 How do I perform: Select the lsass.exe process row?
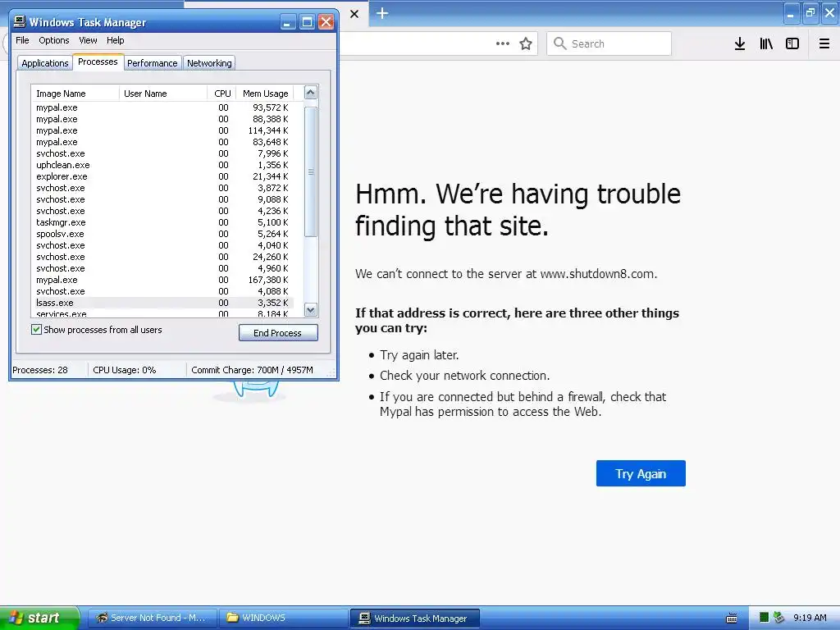[162, 303]
